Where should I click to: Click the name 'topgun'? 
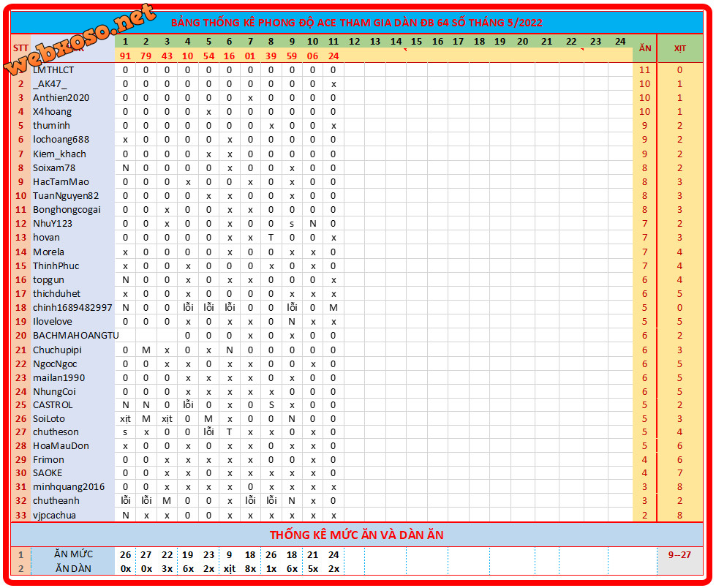[48, 280]
